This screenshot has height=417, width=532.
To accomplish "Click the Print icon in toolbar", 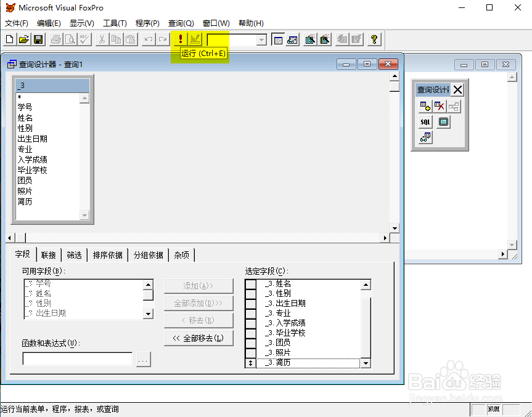I will click(56, 39).
